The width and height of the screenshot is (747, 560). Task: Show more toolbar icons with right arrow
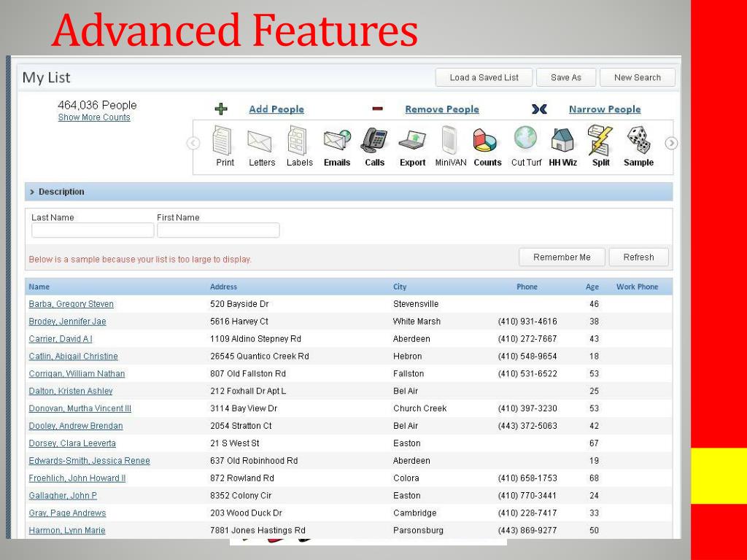[671, 143]
